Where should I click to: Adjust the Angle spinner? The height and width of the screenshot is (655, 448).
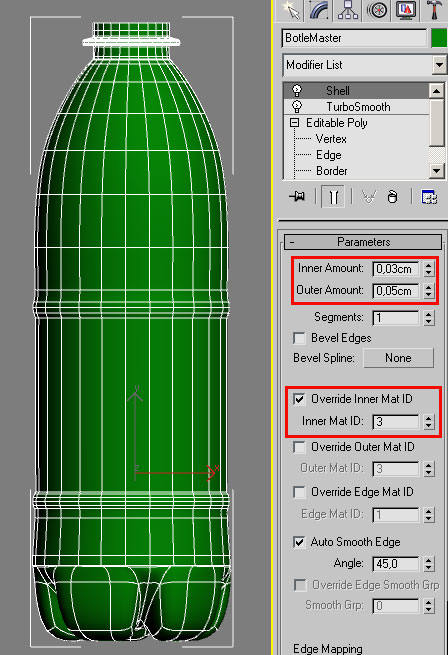point(429,564)
